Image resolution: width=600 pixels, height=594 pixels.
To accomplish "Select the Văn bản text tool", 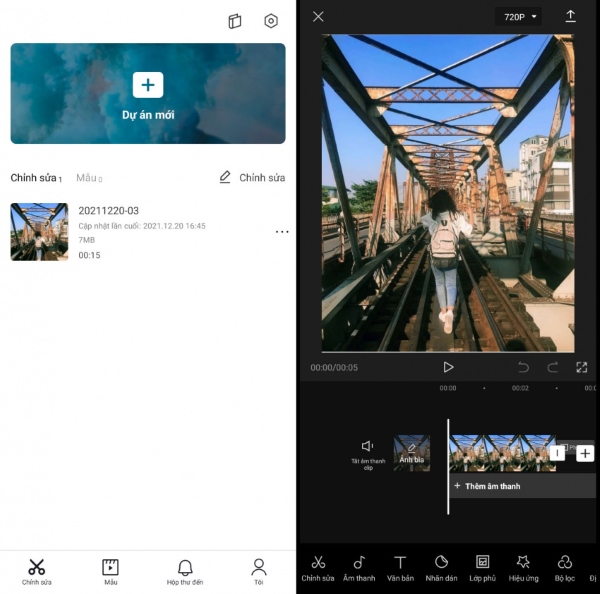I will [400, 568].
